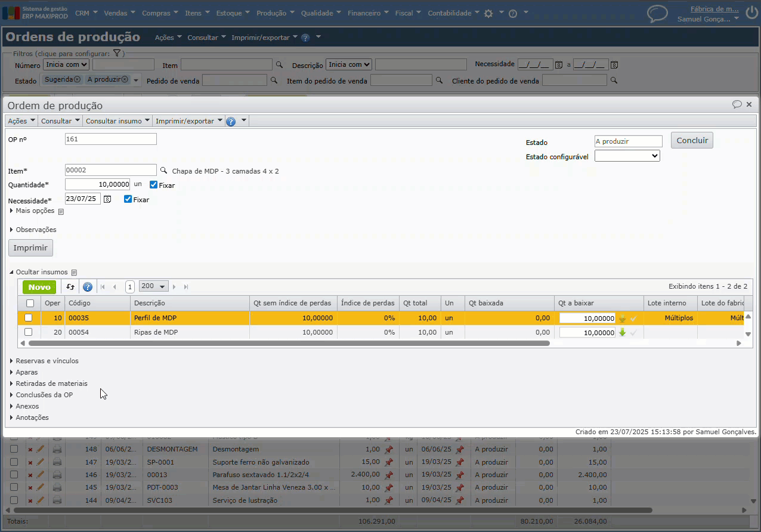Screen dimensions: 761x532
Task: Click the item search magnifier icon
Action: pos(163,171)
